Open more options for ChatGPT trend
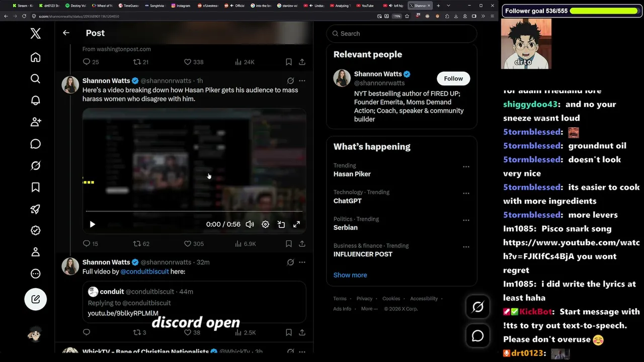 coord(466,193)
